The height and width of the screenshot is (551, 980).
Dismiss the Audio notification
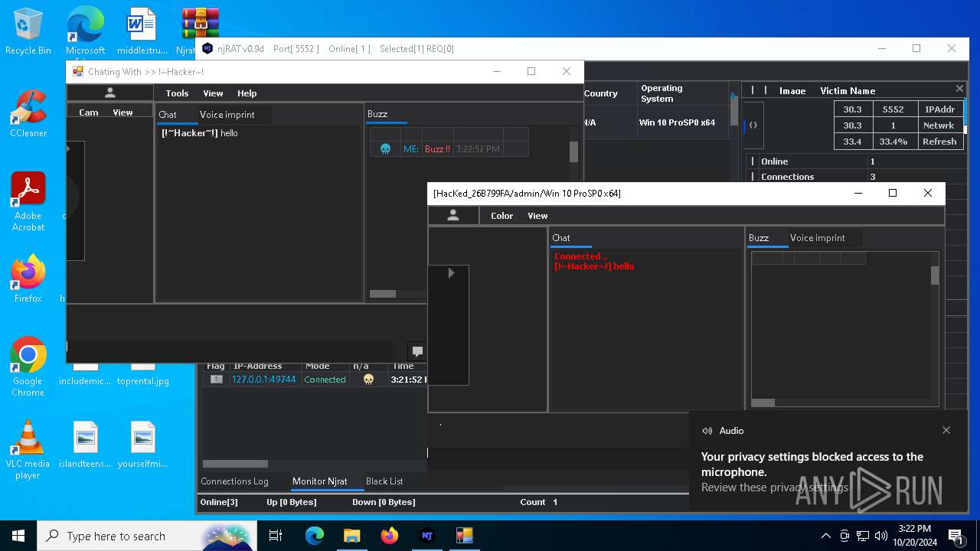click(946, 430)
